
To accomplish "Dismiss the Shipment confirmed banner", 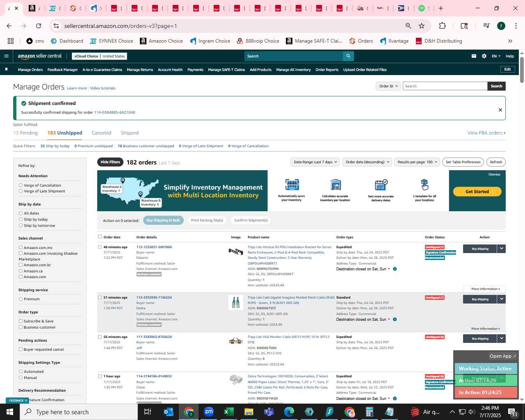I will tap(500, 110).
